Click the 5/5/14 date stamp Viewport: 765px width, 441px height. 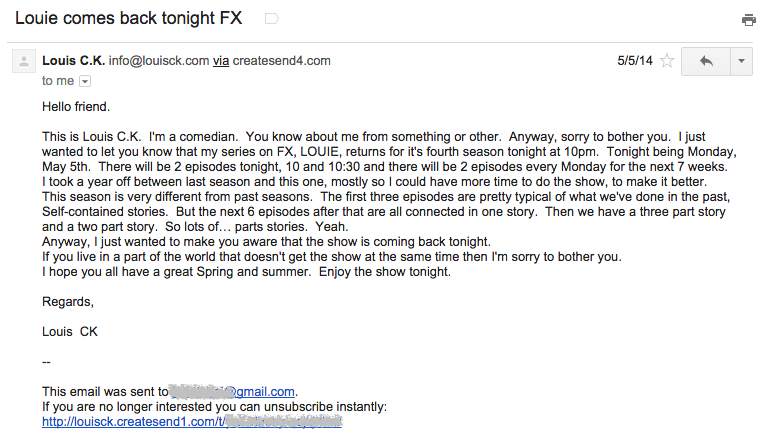(x=635, y=60)
